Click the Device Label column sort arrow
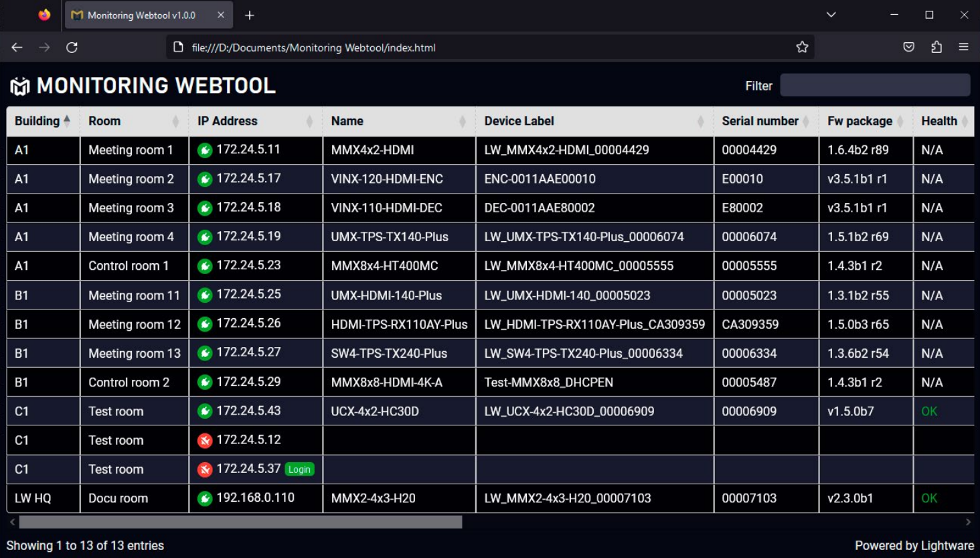 [x=701, y=121]
